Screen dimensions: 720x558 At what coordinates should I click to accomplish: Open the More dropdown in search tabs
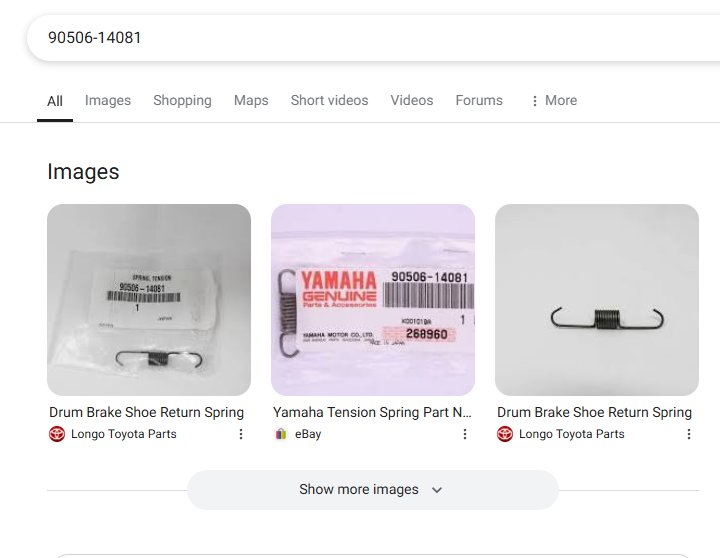click(554, 100)
